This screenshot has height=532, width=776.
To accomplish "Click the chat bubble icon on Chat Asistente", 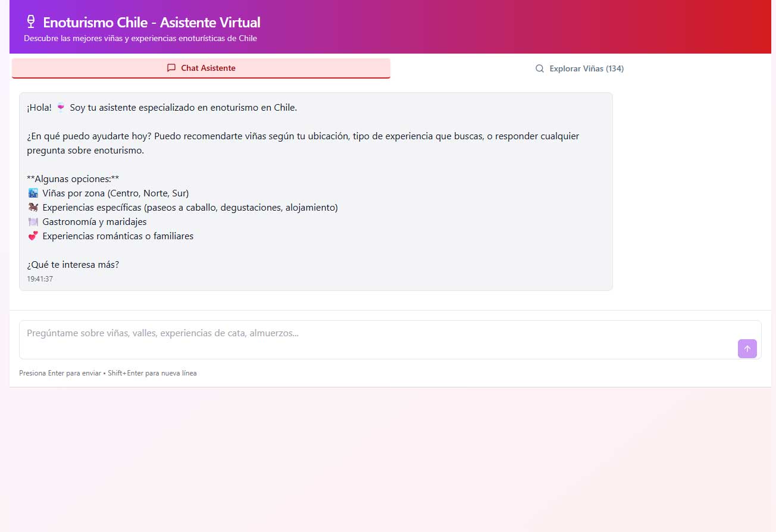I will 171,68.
